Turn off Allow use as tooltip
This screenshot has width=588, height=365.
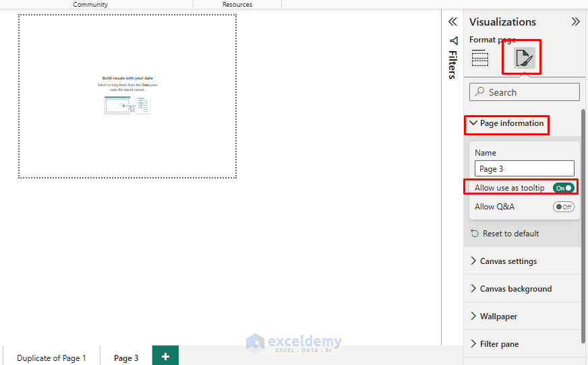coord(563,188)
